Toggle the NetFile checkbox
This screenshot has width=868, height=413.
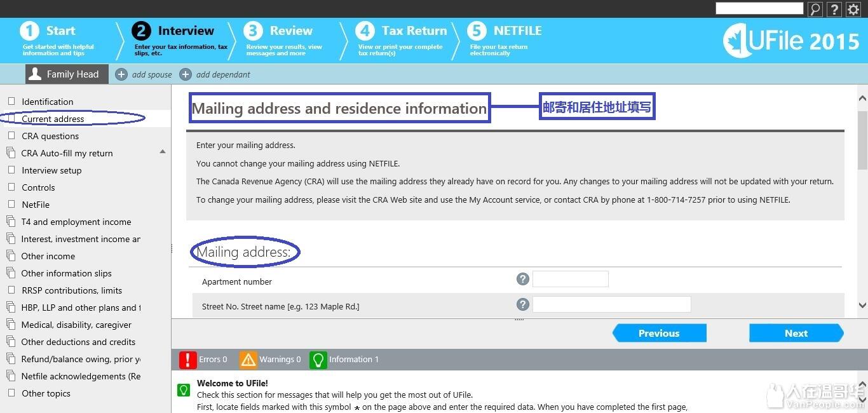click(x=11, y=204)
